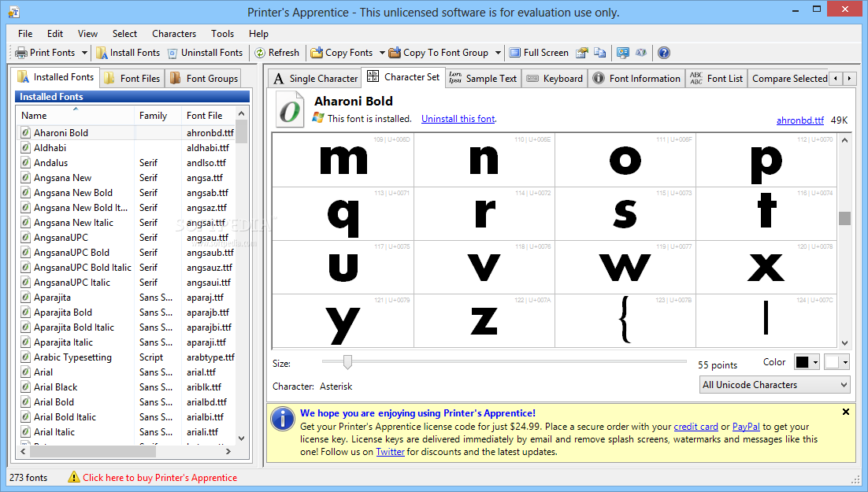The height and width of the screenshot is (492, 868).
Task: Click the character set vertical scrollbar thumb
Action: 844,218
